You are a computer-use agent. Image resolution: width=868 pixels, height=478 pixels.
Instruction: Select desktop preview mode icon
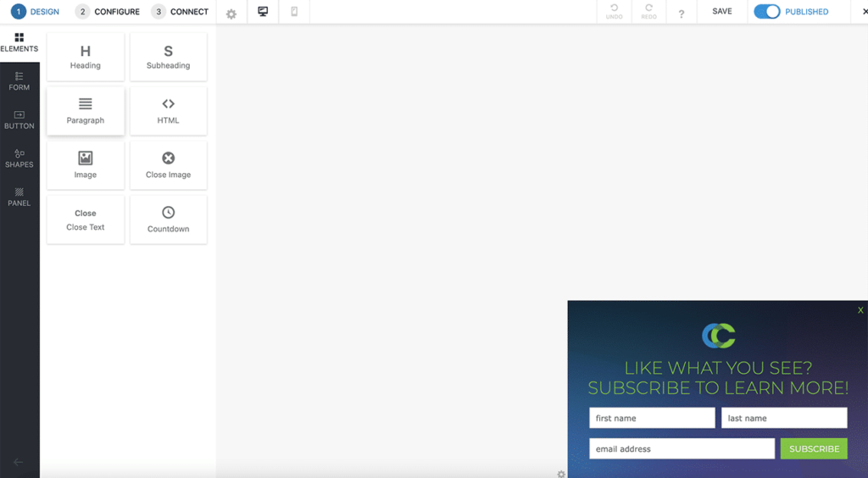point(263,12)
